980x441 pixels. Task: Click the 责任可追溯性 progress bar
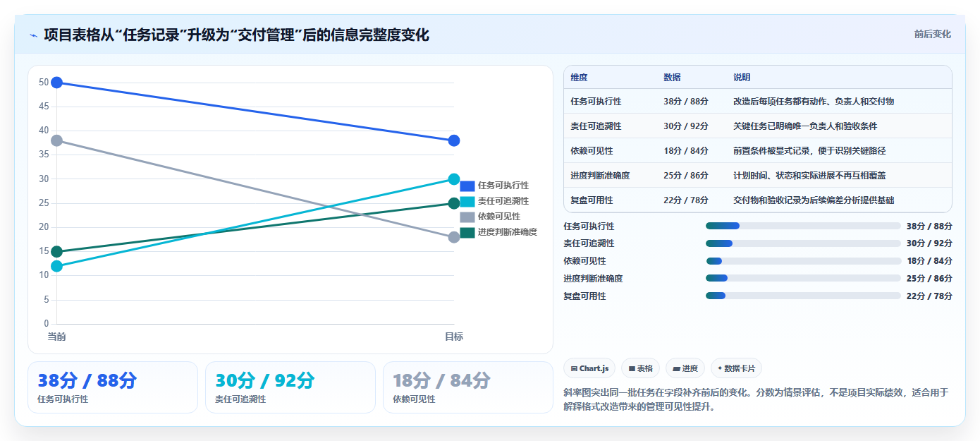pyautogui.click(x=803, y=243)
